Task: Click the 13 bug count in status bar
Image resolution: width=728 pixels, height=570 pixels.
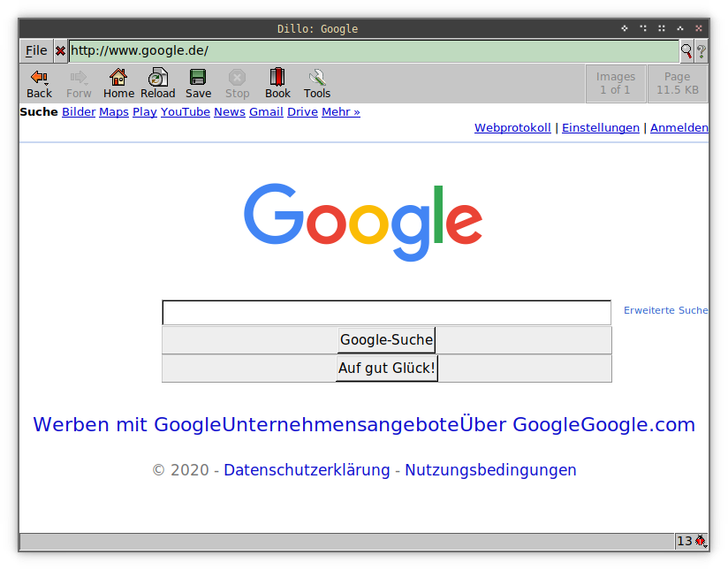Action: coord(685,541)
